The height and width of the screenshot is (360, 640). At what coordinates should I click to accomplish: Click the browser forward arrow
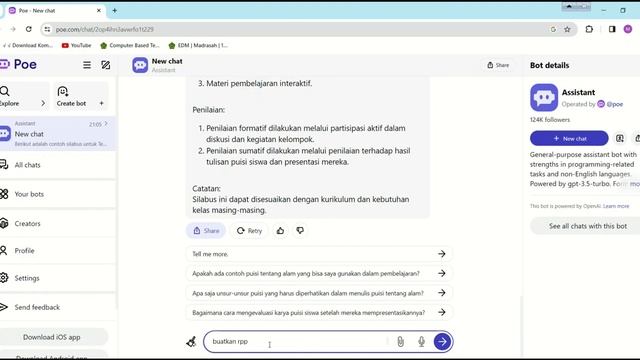(x=13, y=29)
